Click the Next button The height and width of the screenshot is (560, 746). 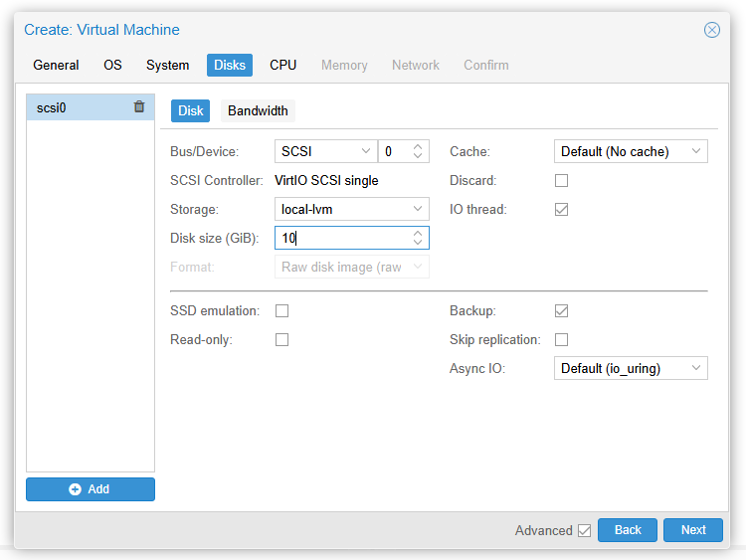pyautogui.click(x=693, y=530)
